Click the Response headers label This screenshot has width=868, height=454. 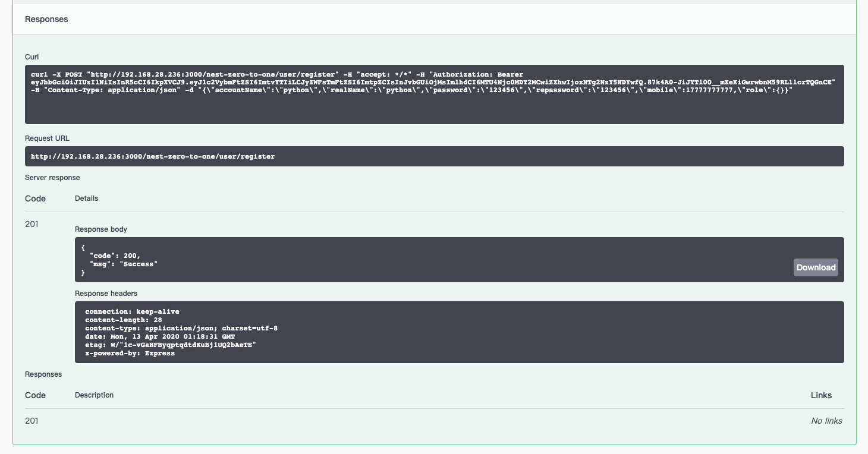[106, 294]
